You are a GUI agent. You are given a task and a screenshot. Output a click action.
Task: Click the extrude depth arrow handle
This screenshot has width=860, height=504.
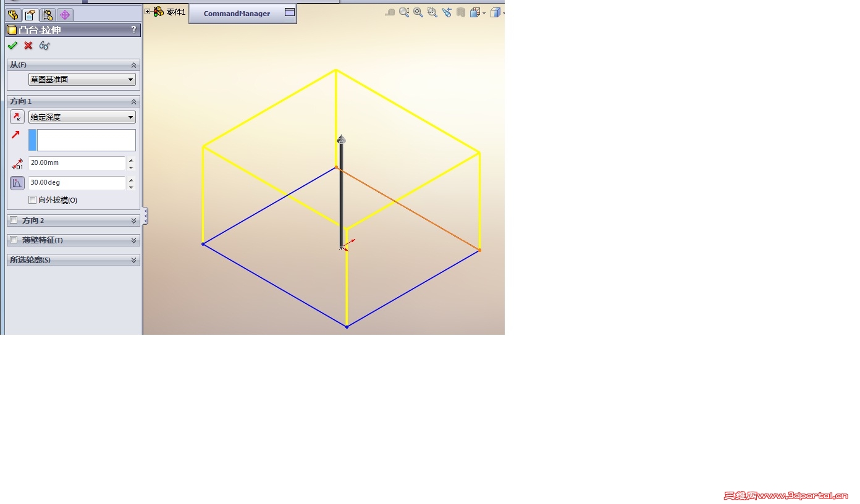[341, 139]
